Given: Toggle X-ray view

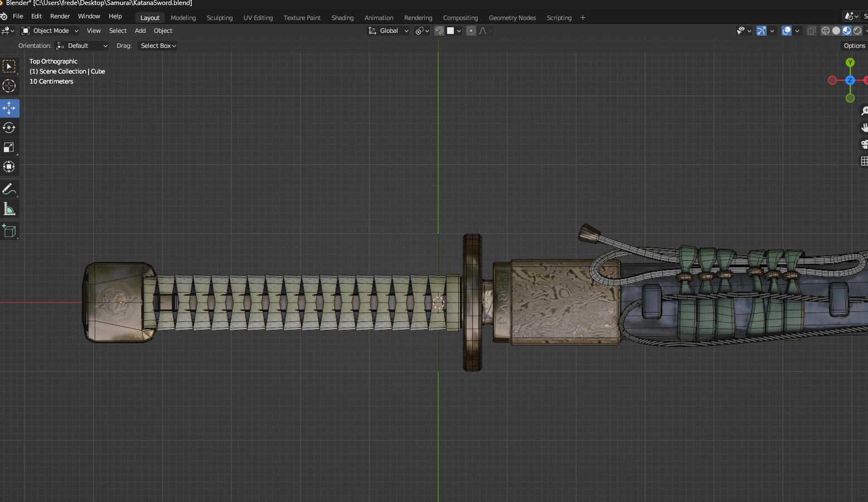Looking at the screenshot, I should tap(812, 31).
